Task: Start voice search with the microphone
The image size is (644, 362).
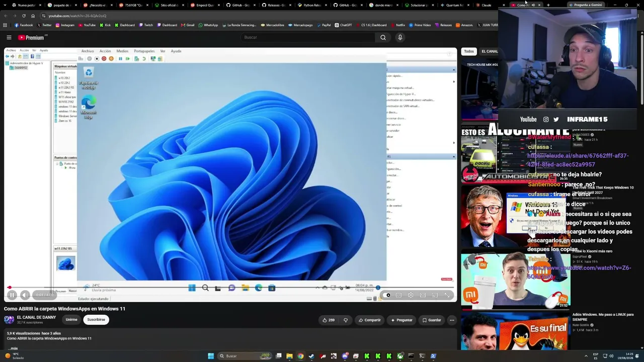Action: coord(400,37)
